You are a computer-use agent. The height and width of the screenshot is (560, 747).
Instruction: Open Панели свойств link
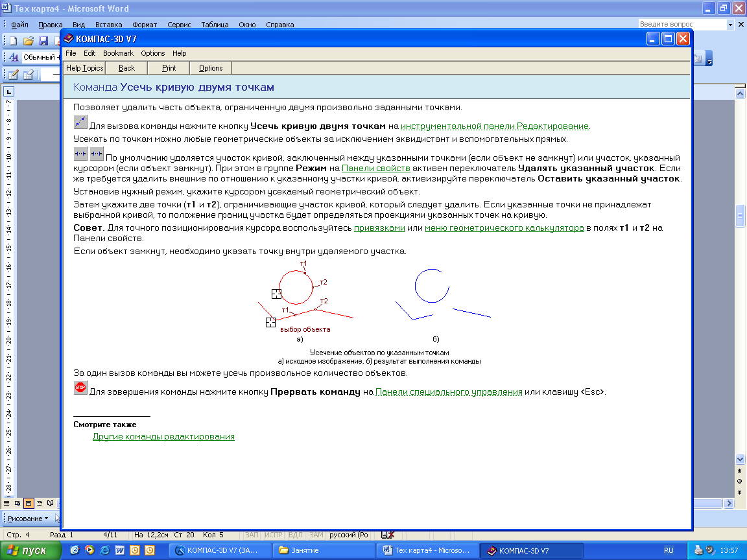[376, 168]
